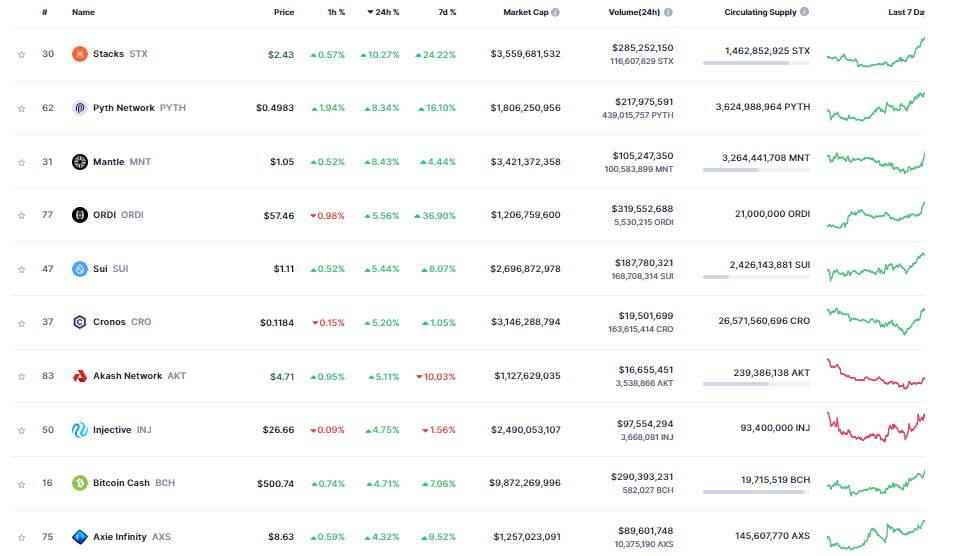Open the Sui SUI name link
The height and width of the screenshot is (556, 953).
coord(111,269)
